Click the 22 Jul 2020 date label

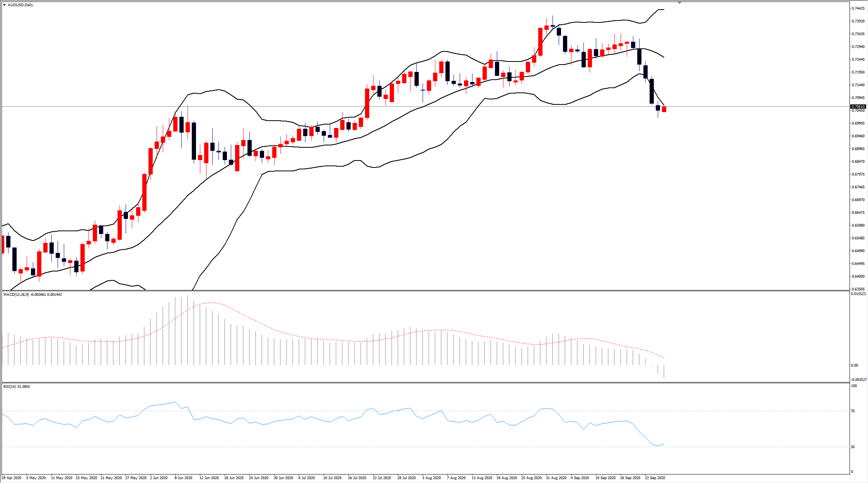[x=382, y=478]
